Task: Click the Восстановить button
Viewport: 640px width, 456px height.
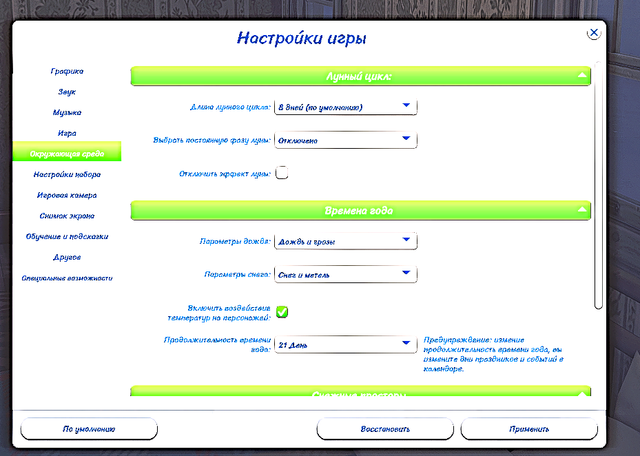Action: coord(385,429)
